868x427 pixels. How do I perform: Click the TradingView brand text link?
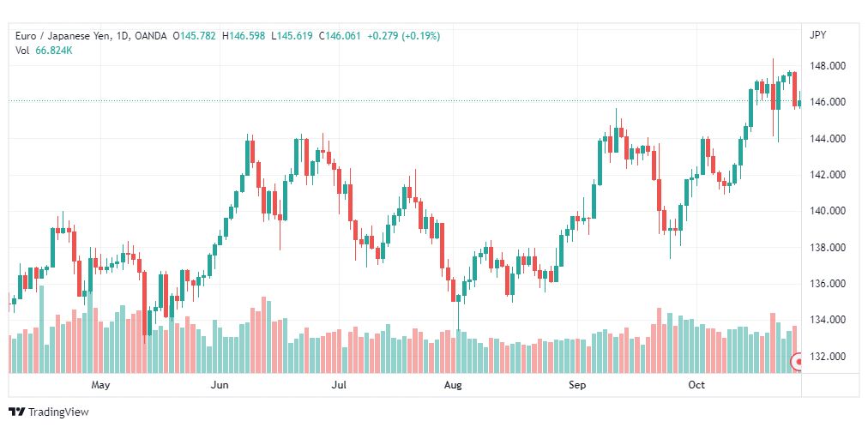[x=58, y=412]
